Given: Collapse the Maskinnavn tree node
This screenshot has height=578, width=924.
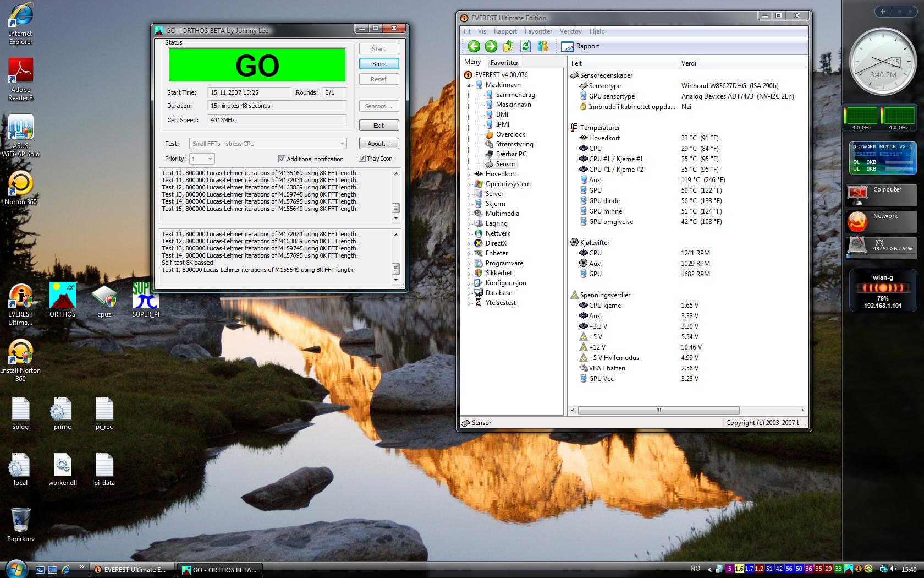Looking at the screenshot, I should (469, 85).
